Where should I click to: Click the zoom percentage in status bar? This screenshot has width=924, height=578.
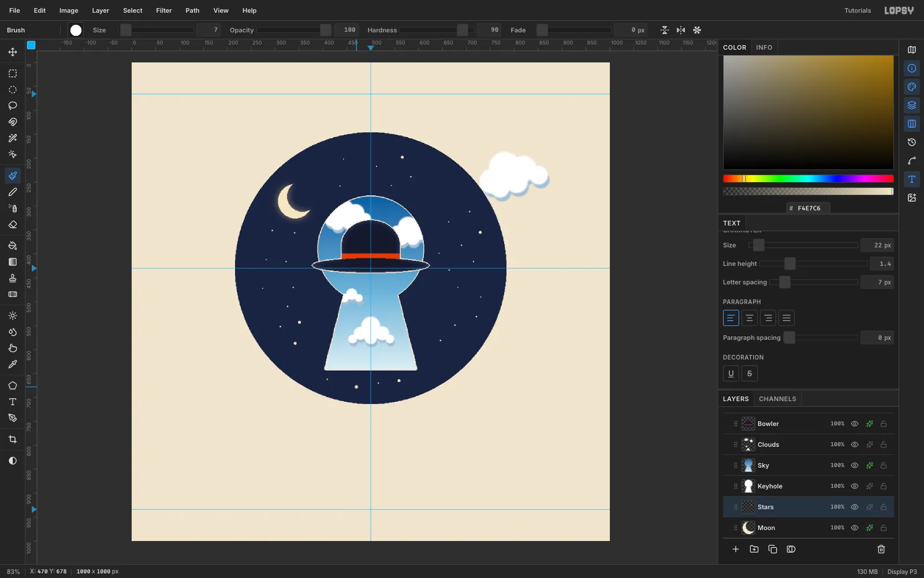13,572
